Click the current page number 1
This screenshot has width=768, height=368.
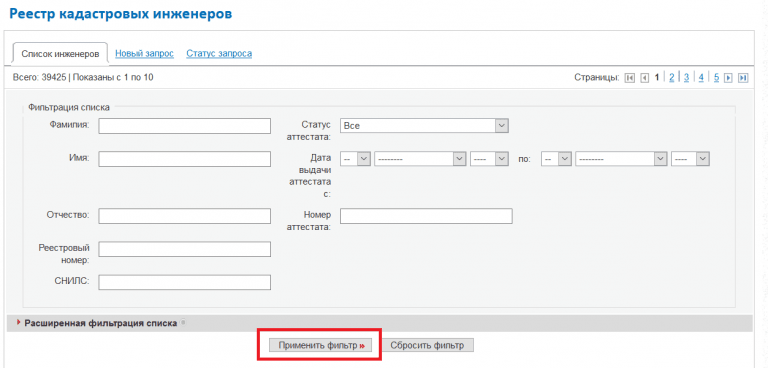[x=658, y=77]
